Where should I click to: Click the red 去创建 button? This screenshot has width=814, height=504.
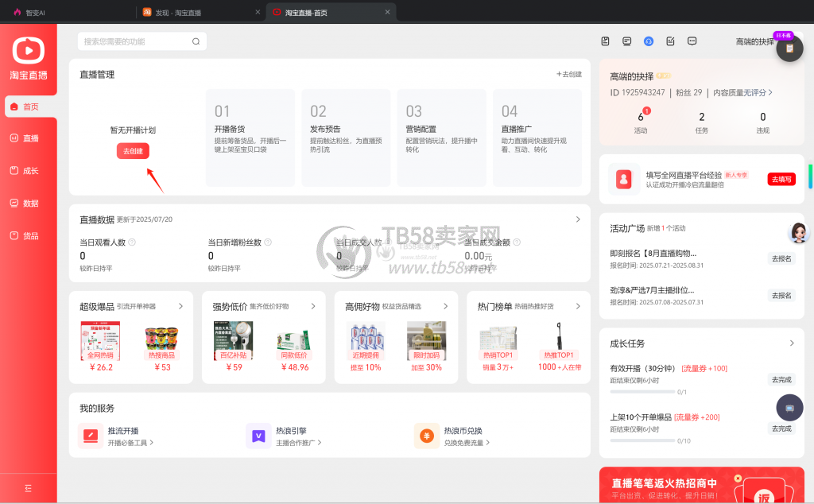(133, 151)
